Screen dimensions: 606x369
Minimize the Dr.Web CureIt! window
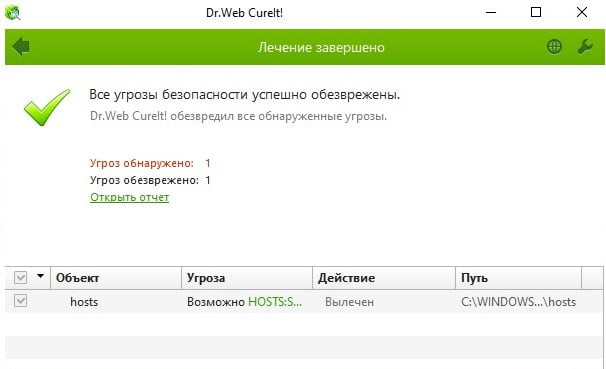[491, 12]
